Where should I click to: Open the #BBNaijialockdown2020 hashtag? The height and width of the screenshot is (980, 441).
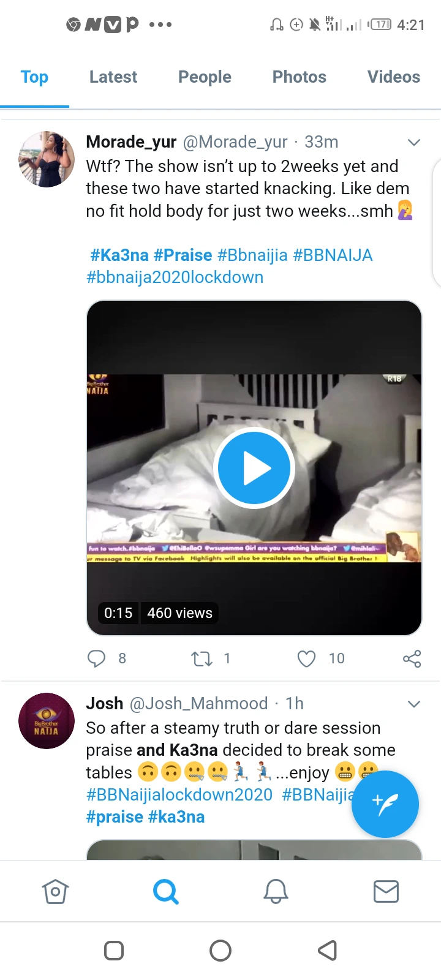179,795
